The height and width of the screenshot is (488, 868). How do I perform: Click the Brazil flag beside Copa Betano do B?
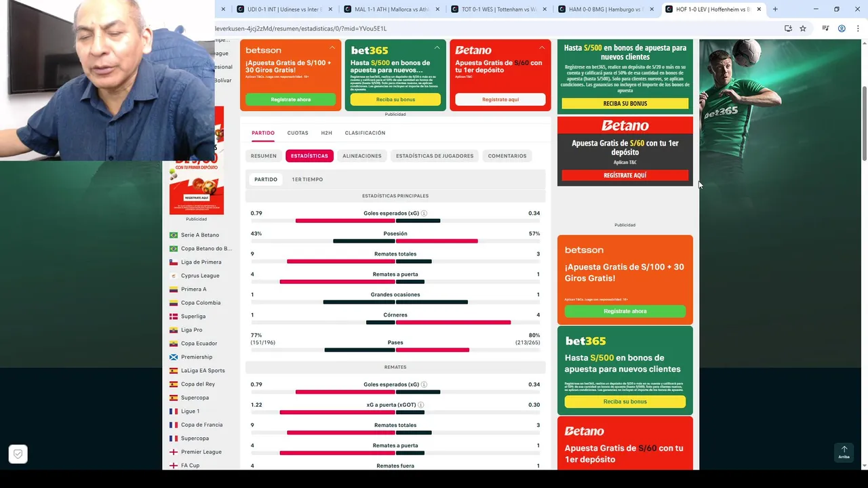[174, 249]
